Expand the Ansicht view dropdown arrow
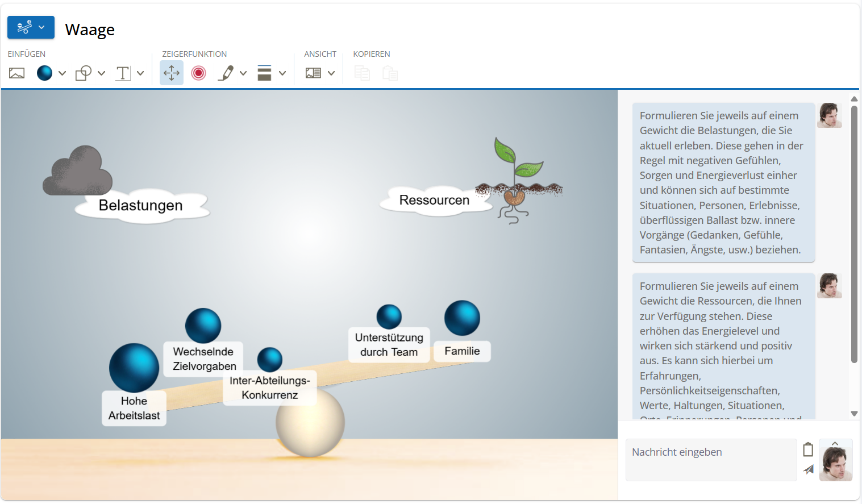The image size is (862, 504). pos(331,73)
